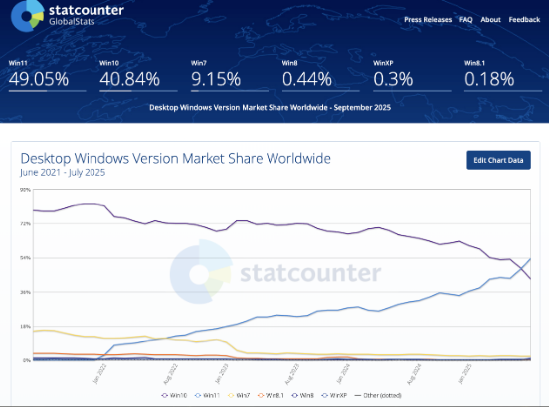Toggle the Other (dotted) legend entry
This screenshot has width=550, height=408.
(x=378, y=395)
